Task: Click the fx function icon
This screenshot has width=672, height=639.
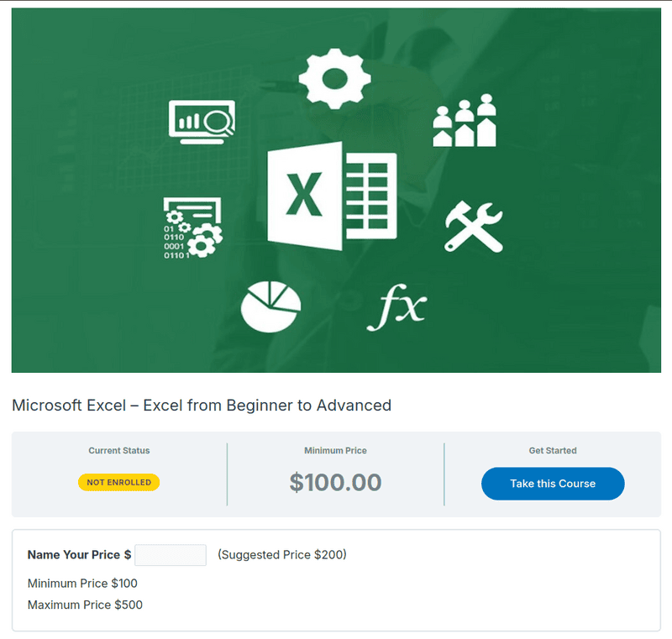Action: (x=396, y=309)
